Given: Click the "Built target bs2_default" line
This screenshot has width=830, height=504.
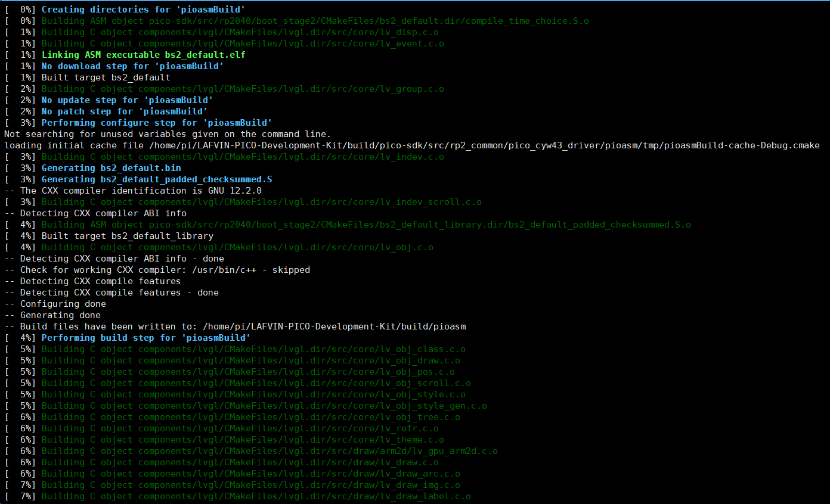Looking at the screenshot, I should coord(87,77).
